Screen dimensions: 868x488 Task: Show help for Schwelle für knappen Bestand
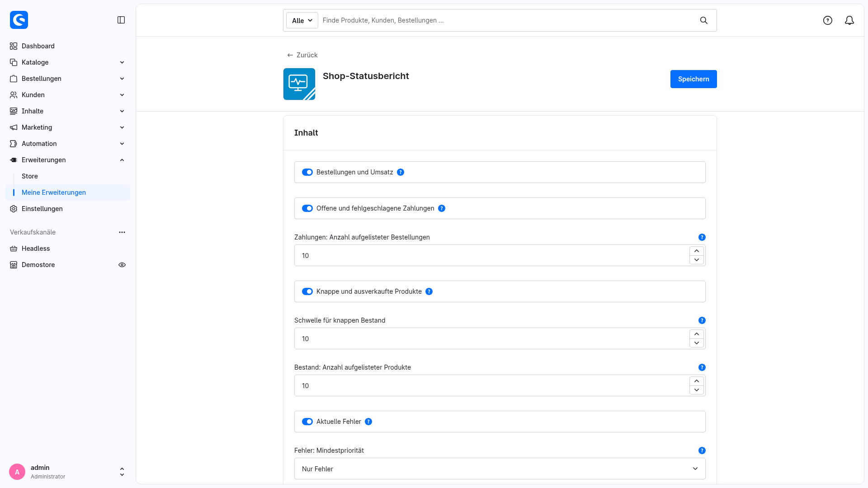click(702, 320)
